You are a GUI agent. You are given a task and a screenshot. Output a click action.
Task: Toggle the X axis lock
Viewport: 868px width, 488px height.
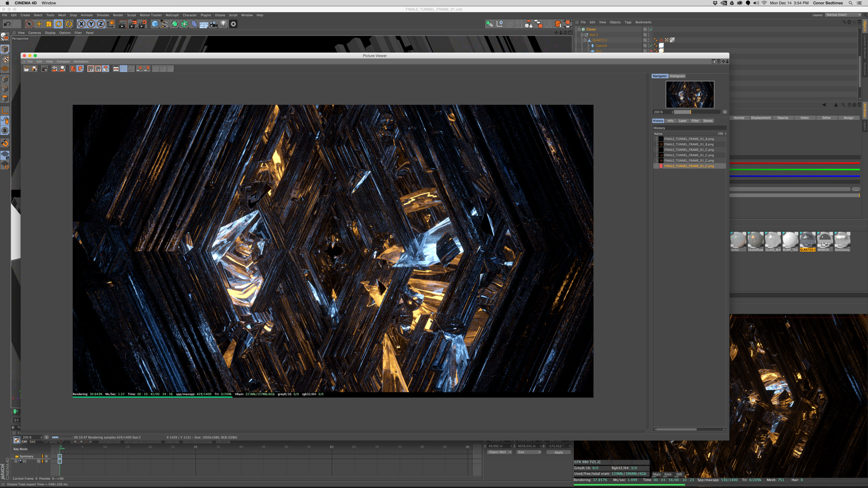click(x=81, y=24)
